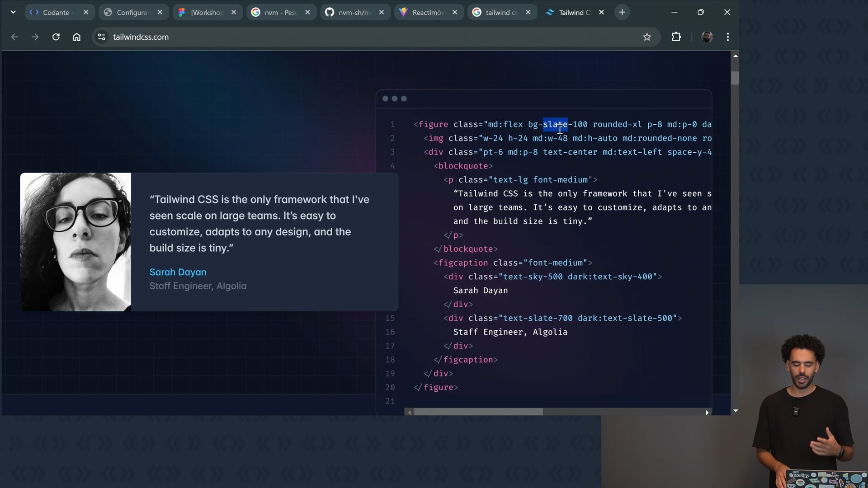The width and height of the screenshot is (868, 488).
Task: Close the Codante tab
Action: [x=86, y=12]
